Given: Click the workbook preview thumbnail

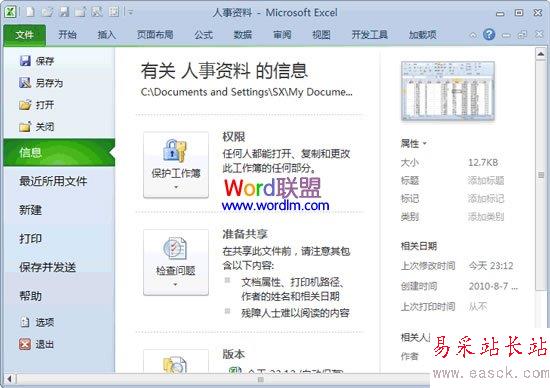Looking at the screenshot, I should point(448,91).
